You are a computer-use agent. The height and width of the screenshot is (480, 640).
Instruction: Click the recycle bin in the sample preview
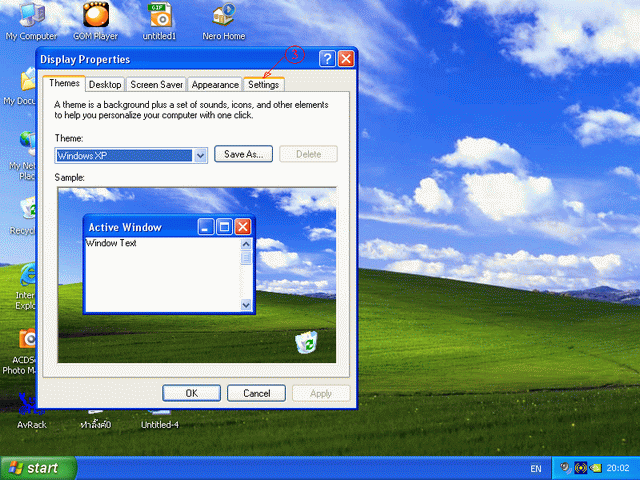click(306, 342)
